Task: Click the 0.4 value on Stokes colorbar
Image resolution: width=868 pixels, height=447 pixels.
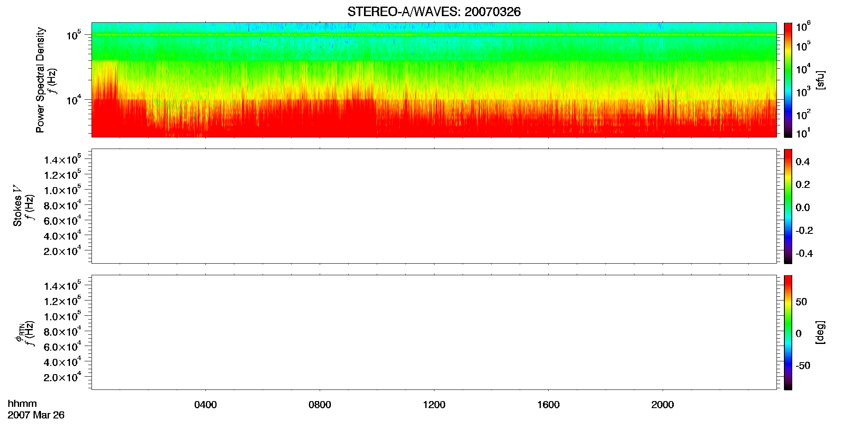Action: pos(803,162)
